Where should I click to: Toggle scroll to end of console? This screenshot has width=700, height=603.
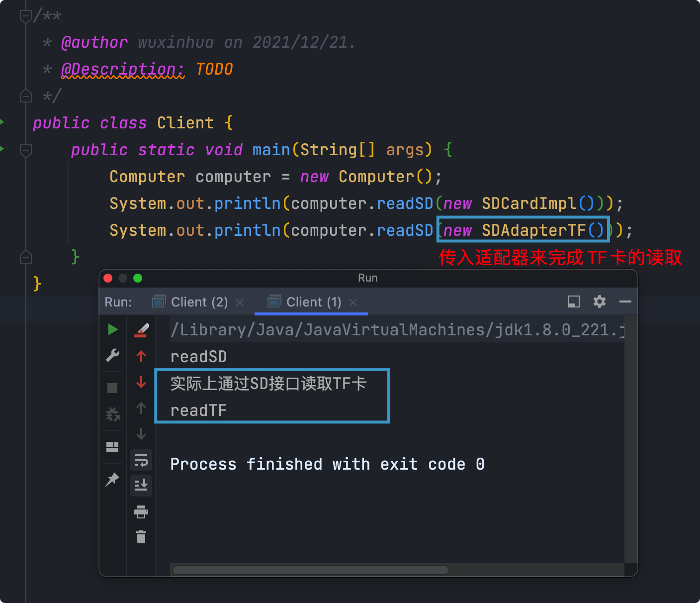point(141,485)
